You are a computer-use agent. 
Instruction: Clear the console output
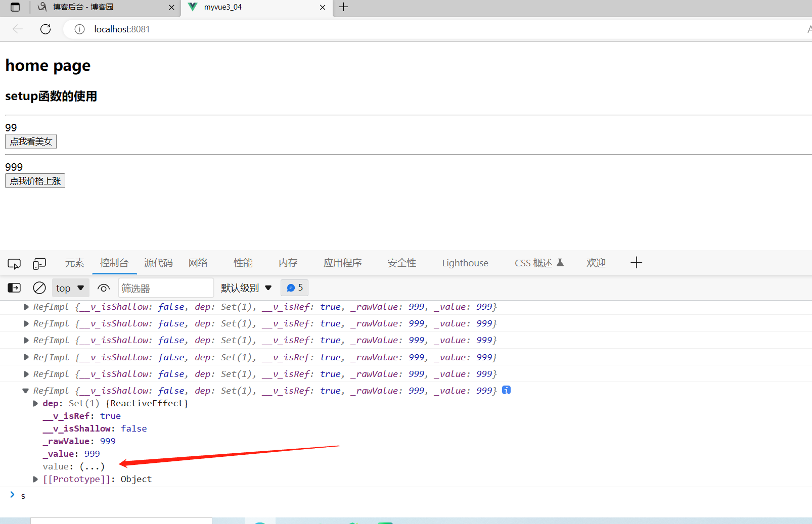pos(39,288)
